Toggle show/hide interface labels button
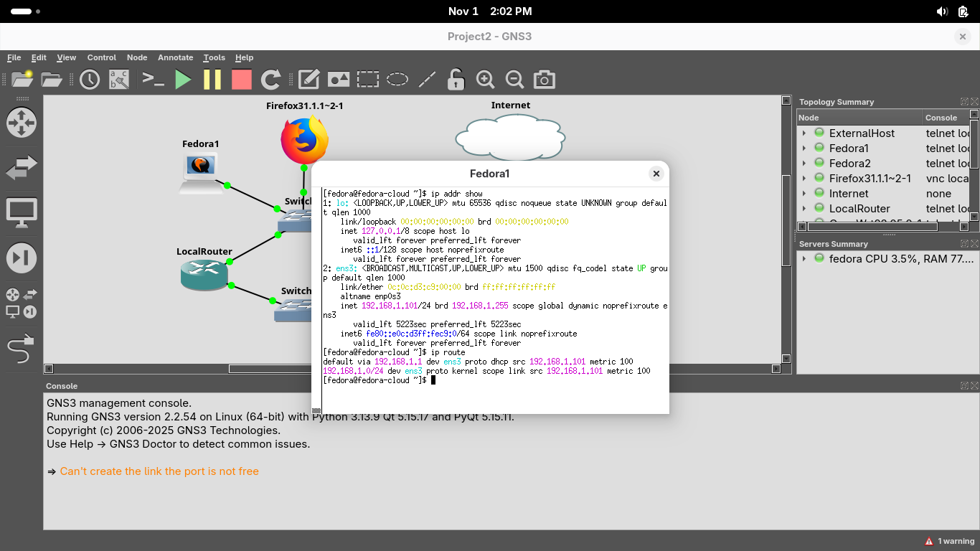Image resolution: width=980 pixels, height=551 pixels. [x=119, y=80]
